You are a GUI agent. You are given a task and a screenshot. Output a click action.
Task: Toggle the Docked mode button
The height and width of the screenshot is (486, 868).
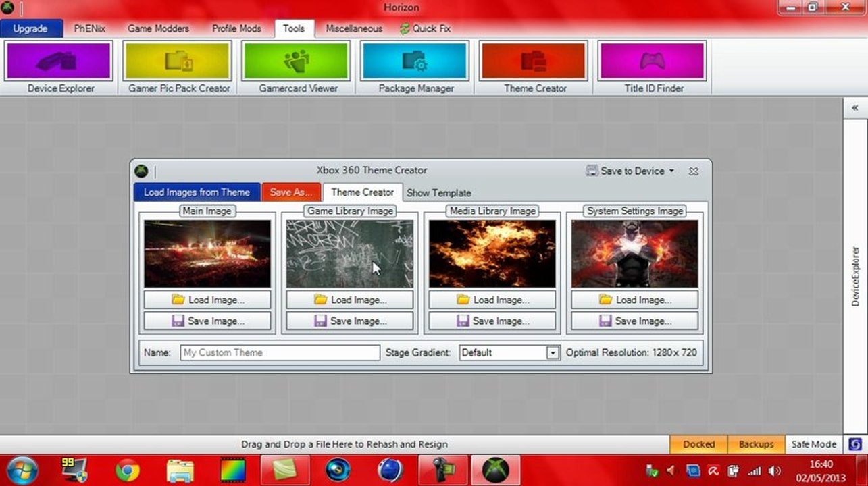pyautogui.click(x=698, y=444)
